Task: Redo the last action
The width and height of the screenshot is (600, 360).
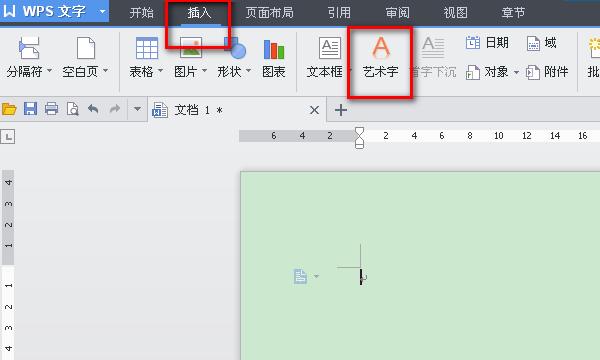Action: (x=114, y=109)
